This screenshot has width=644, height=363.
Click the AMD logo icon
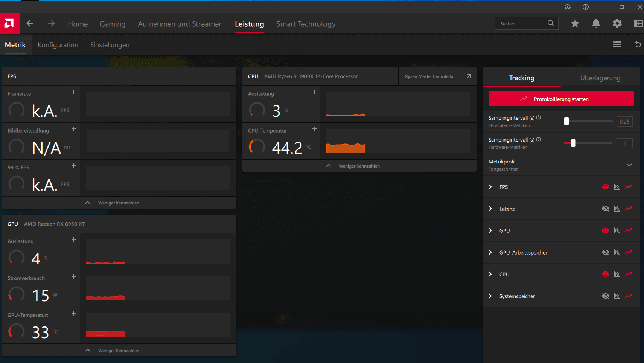9,23
